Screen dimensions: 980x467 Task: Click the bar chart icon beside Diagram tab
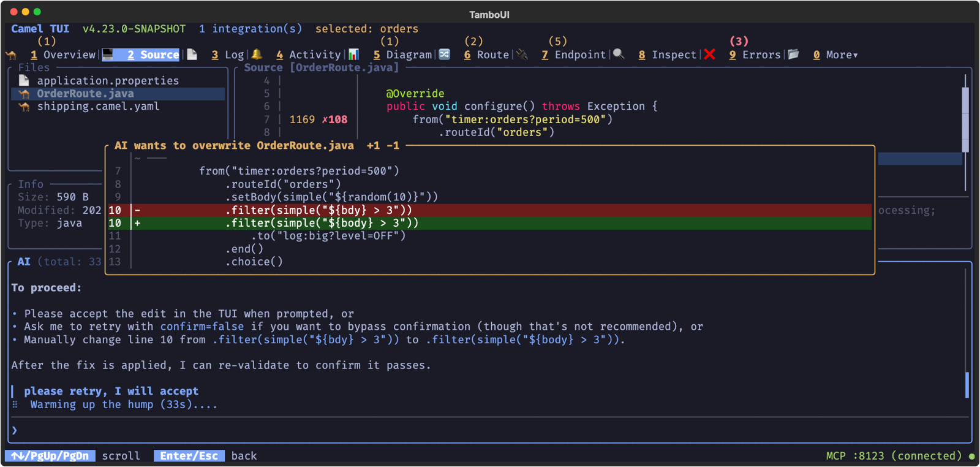pos(353,55)
